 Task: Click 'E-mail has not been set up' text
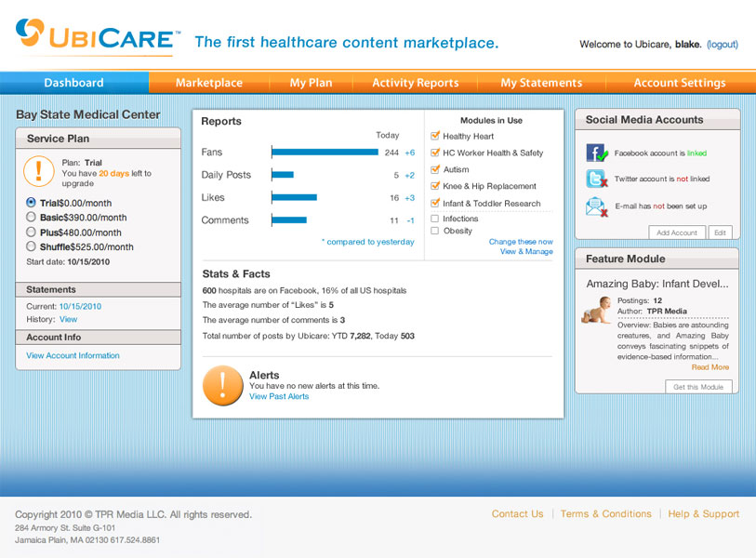pyautogui.click(x=661, y=206)
